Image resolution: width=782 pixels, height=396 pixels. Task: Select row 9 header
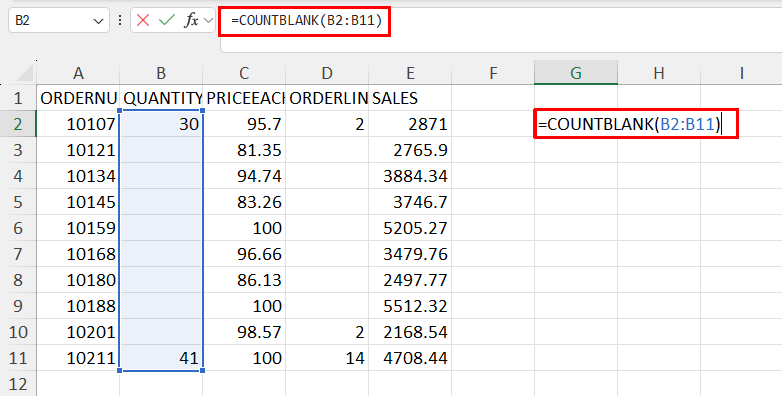point(18,305)
